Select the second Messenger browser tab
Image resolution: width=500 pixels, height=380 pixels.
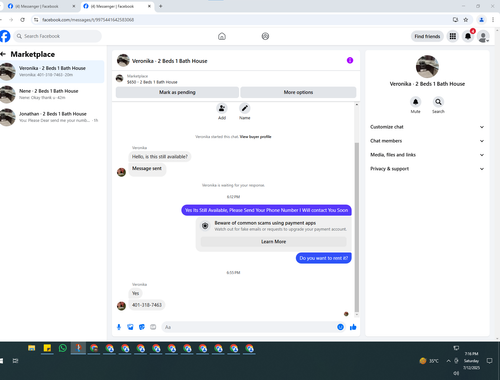[117, 6]
